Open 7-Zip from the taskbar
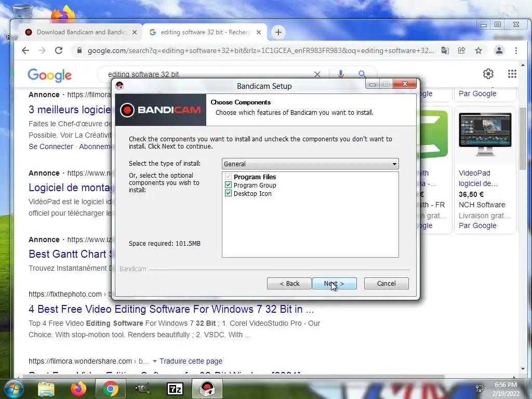Image resolution: width=532 pixels, height=399 pixels. click(x=175, y=389)
